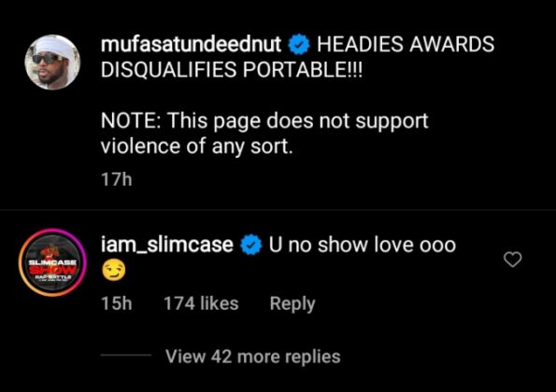Image resolution: width=556 pixels, height=392 pixels.
Task: Select the 17h post timestamp
Action: pyautogui.click(x=117, y=179)
